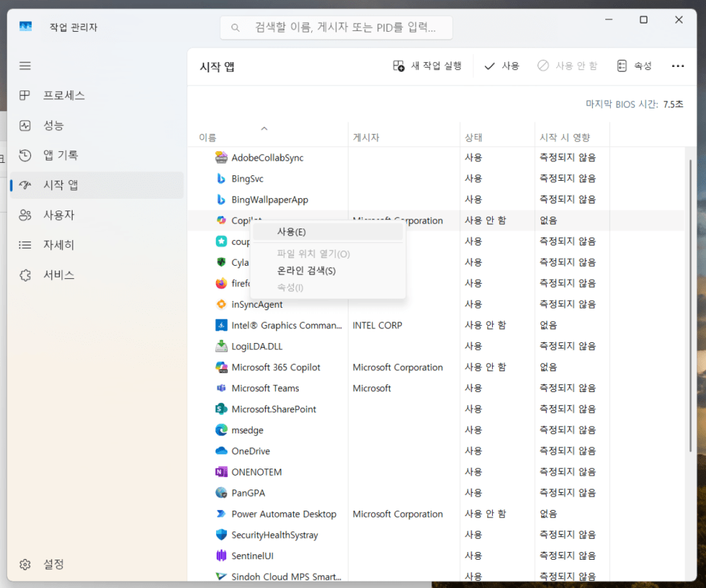This screenshot has height=588, width=706.
Task: Go to the 성능 section
Action: pyautogui.click(x=54, y=126)
